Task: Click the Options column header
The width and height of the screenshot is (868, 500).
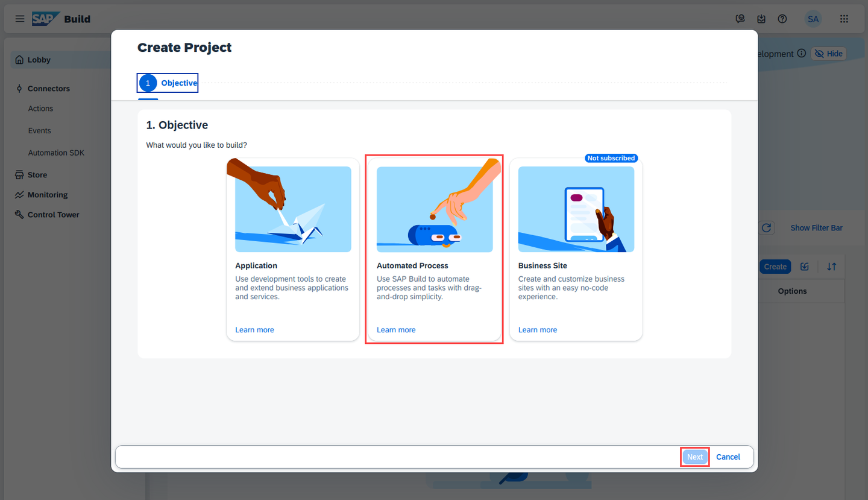Action: (792, 291)
